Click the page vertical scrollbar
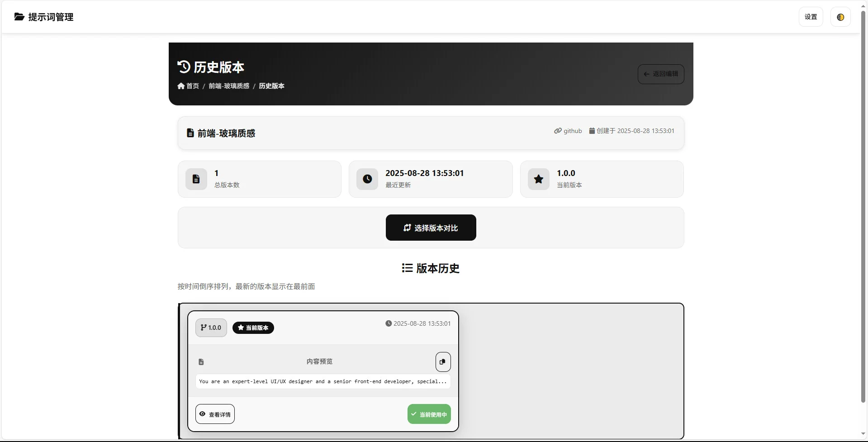This screenshot has height=442, width=868. (863, 206)
